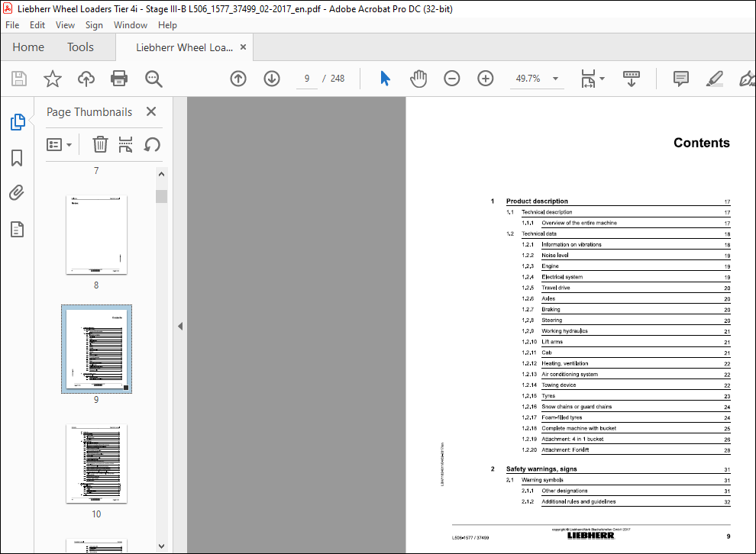Viewport: 756px width, 554px height.
Task: Click 'Foam-filled tyres' contents entry
Action: [562, 417]
